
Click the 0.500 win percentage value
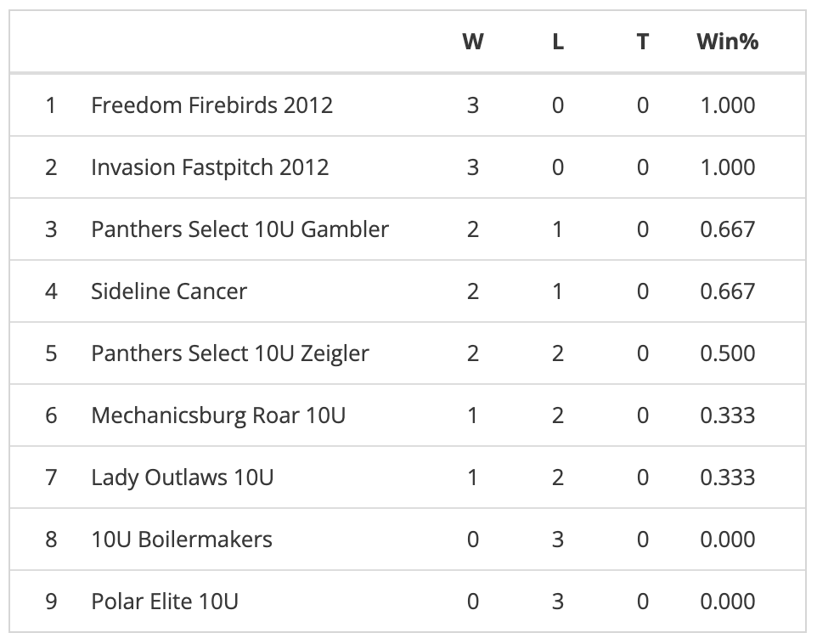tap(727, 353)
